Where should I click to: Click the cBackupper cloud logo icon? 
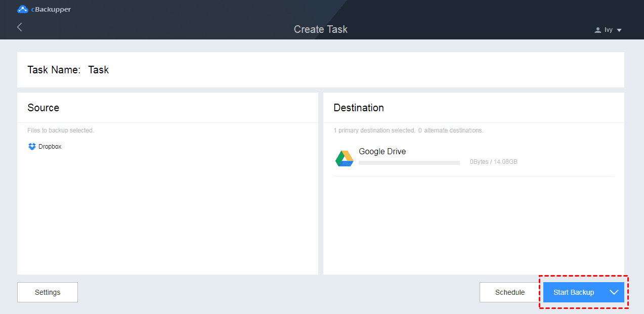(x=23, y=9)
